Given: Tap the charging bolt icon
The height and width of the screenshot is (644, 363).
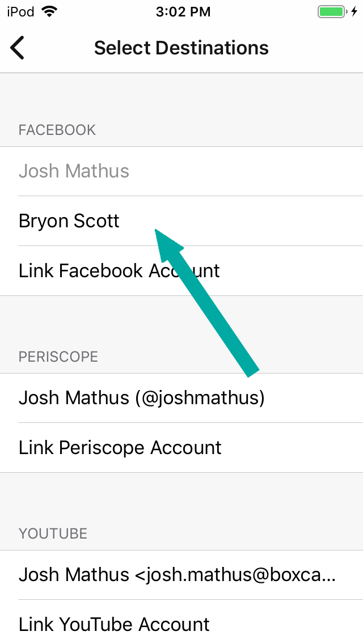Looking at the screenshot, I should click(x=354, y=12).
